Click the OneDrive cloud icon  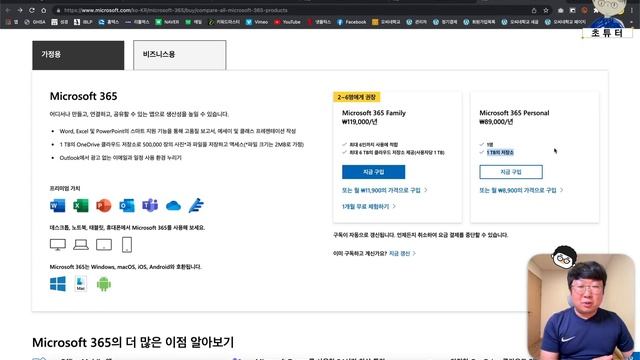tap(173, 206)
